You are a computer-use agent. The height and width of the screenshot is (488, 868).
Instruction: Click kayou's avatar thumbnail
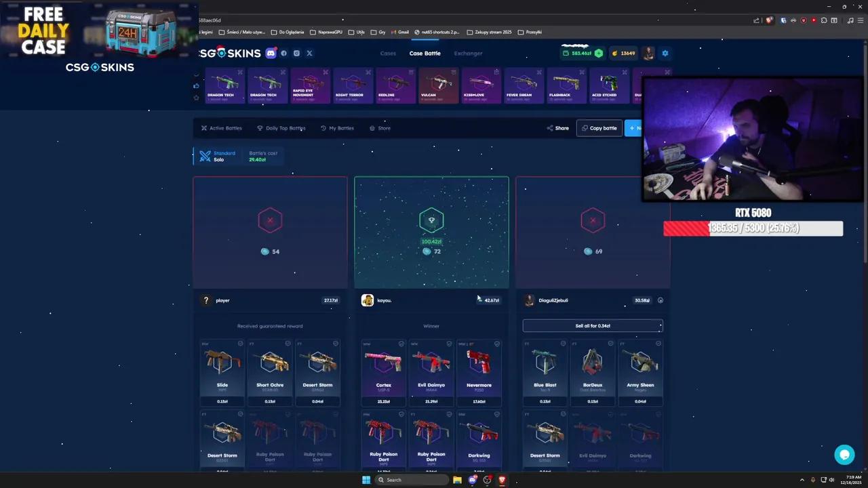(x=367, y=300)
